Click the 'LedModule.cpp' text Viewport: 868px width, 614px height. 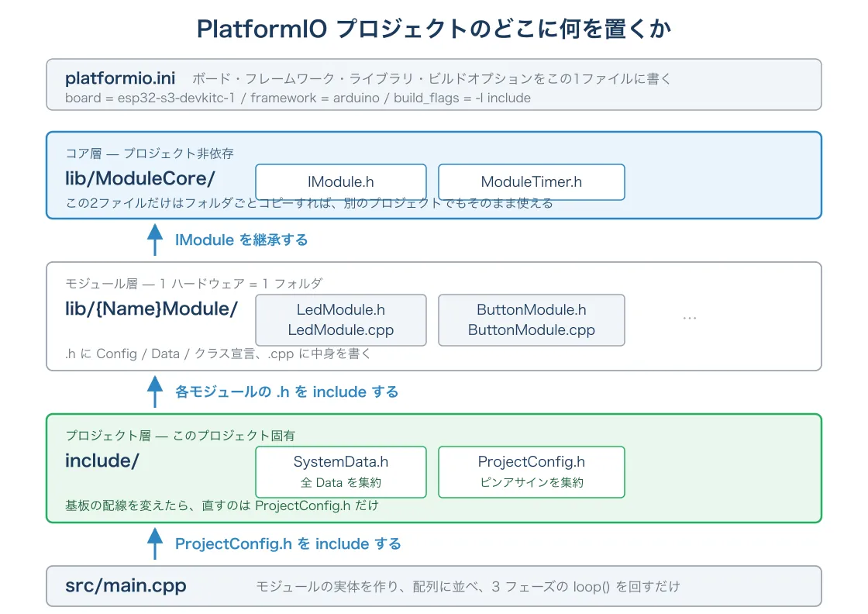[x=341, y=330]
